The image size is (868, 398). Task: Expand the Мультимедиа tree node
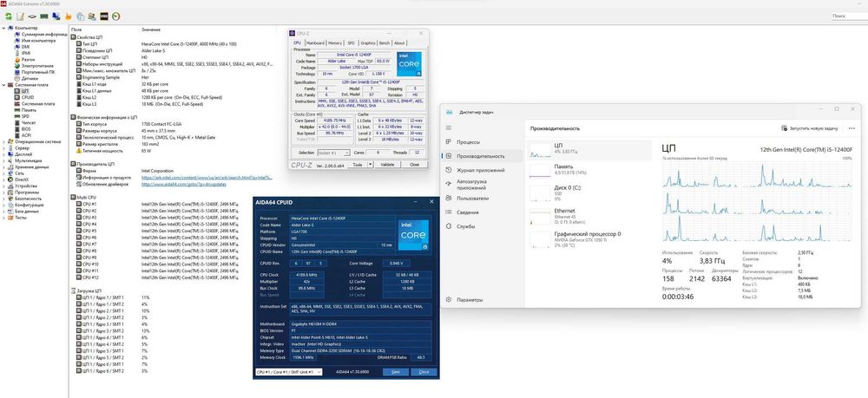pyautogui.click(x=3, y=160)
